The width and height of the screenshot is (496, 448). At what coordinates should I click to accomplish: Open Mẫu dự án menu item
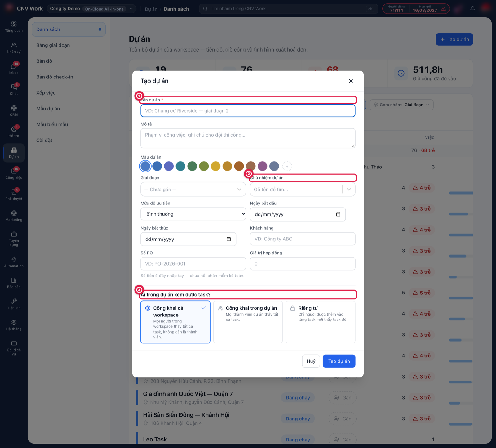[x=48, y=109]
